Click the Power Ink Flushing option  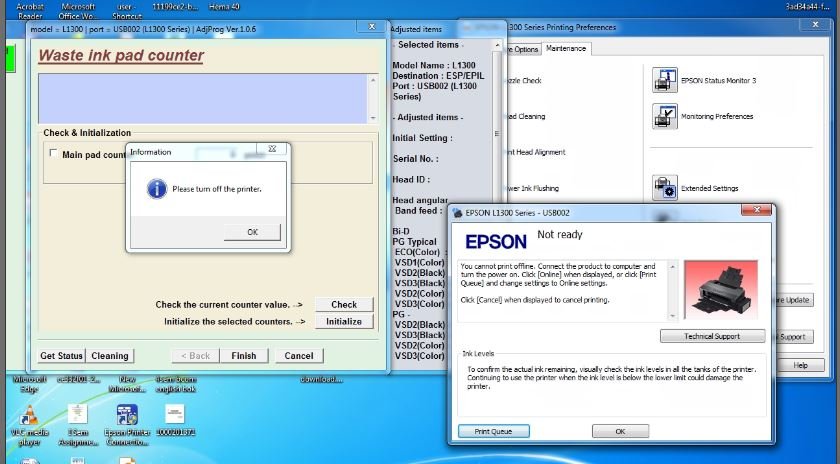pyautogui.click(x=532, y=188)
